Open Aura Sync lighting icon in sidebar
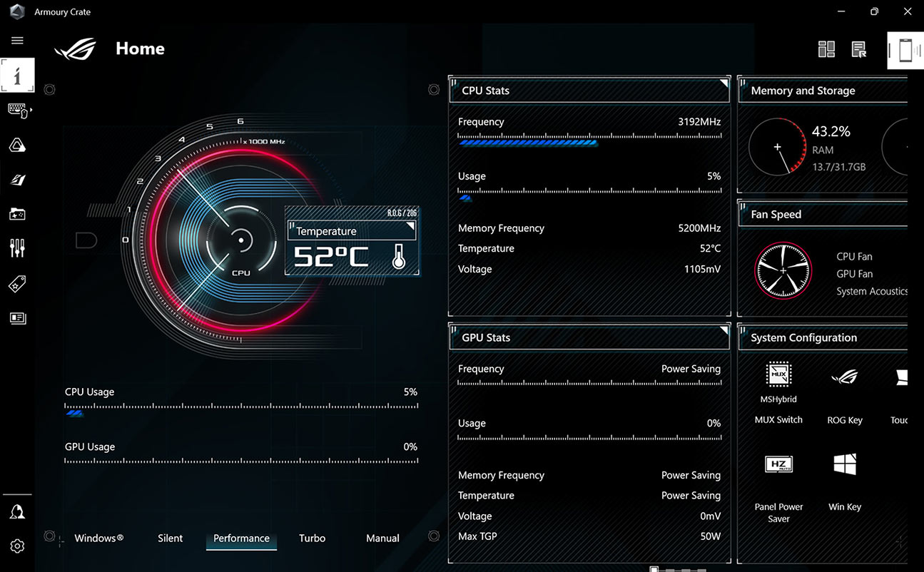The height and width of the screenshot is (572, 924). pos(17,145)
